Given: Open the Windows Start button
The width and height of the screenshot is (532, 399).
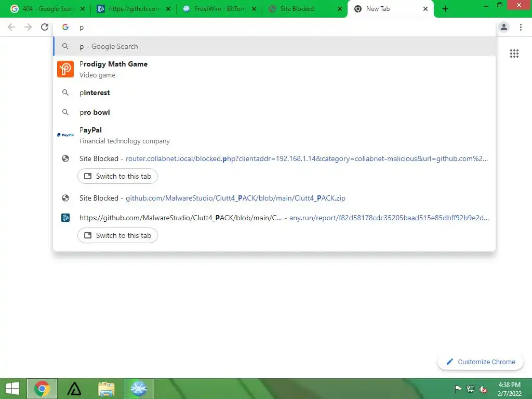Looking at the screenshot, I should tap(12, 389).
